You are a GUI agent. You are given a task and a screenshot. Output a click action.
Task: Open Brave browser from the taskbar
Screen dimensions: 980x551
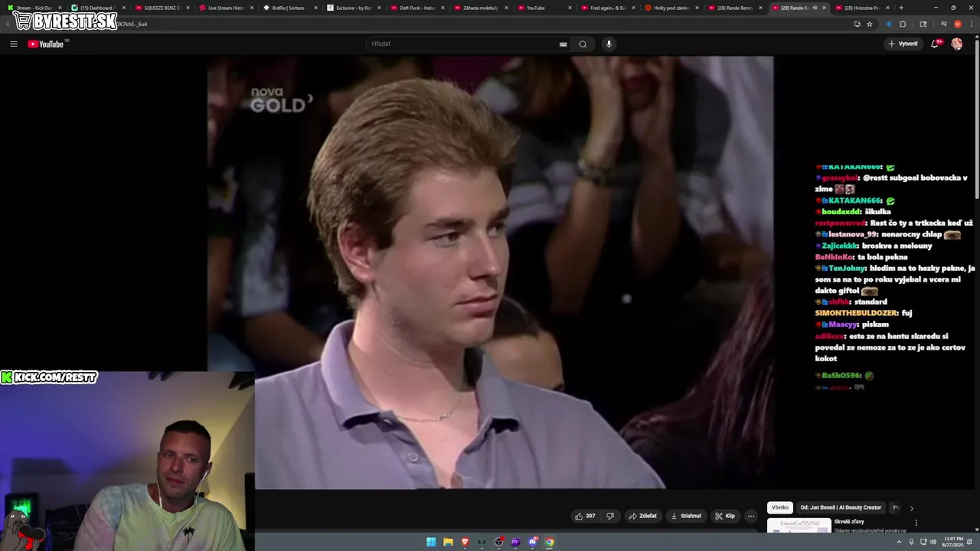coord(465,542)
